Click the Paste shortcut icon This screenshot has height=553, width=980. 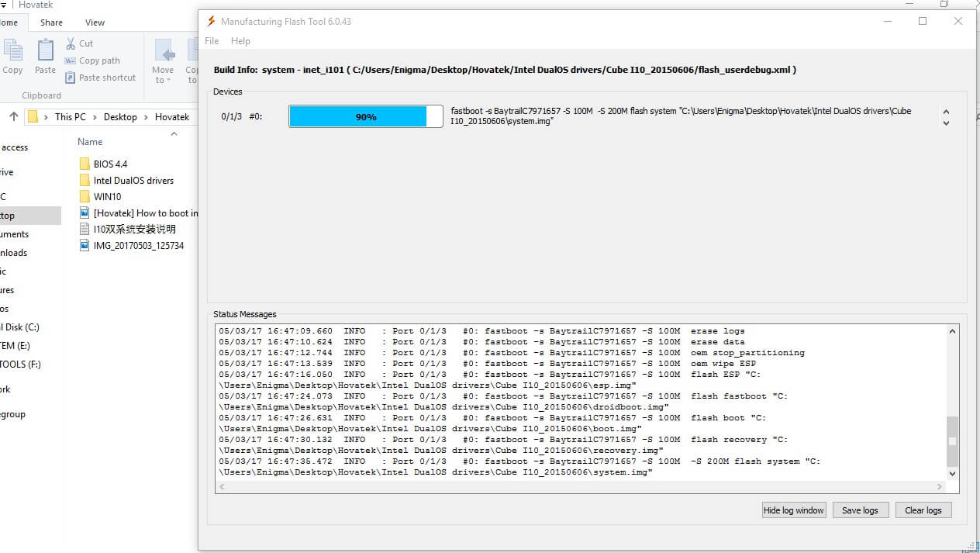tap(71, 78)
